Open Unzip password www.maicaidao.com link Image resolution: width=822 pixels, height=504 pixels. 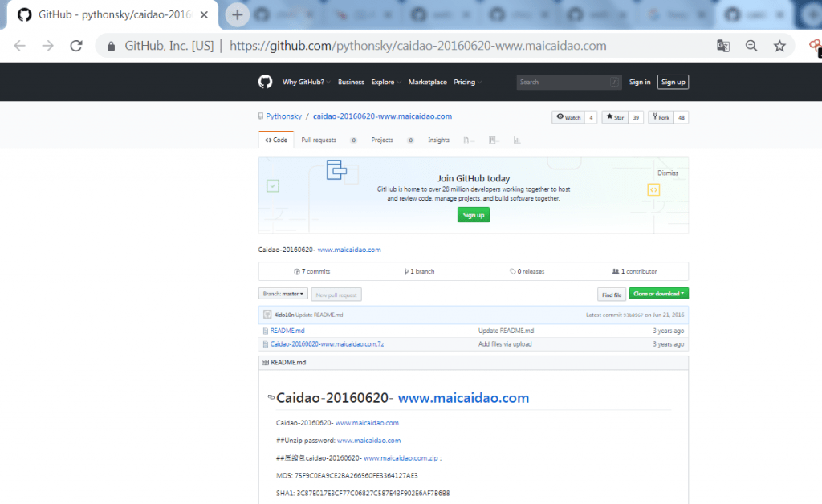368,441
